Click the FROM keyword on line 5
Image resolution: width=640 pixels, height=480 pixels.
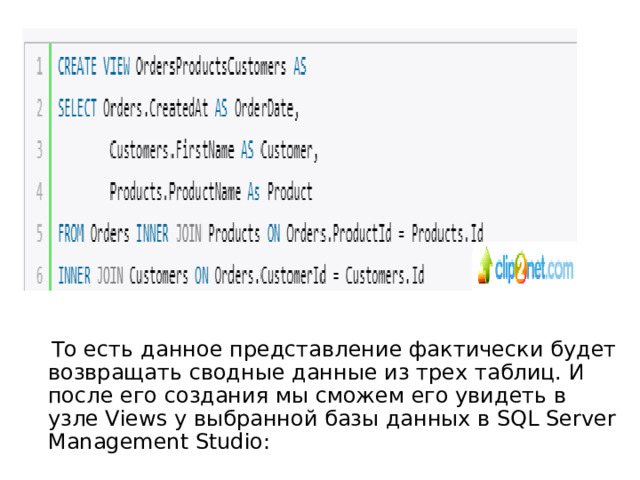pos(70,234)
